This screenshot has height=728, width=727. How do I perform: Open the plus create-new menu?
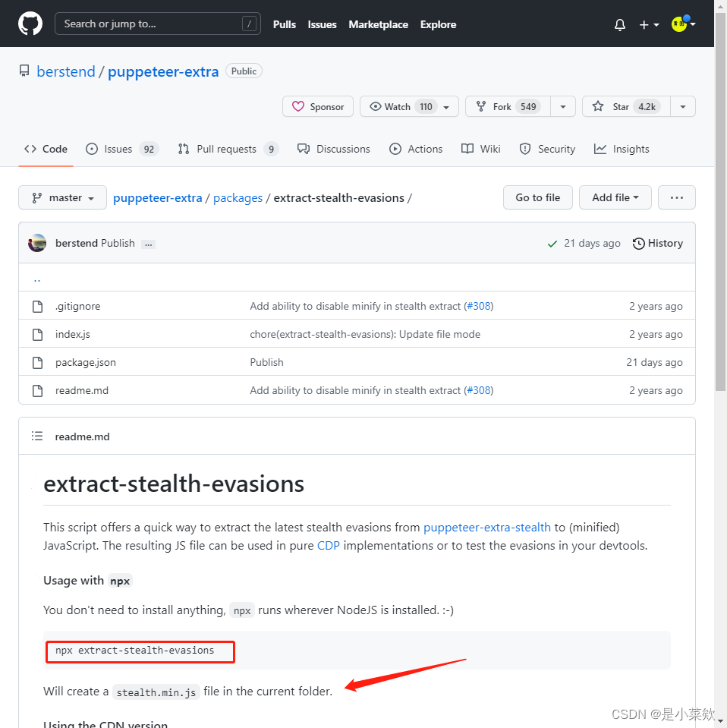(649, 24)
